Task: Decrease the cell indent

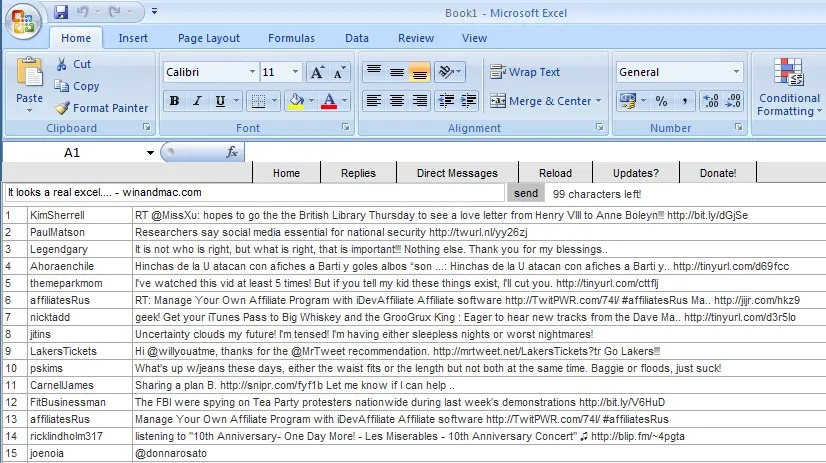Action: click(x=446, y=101)
